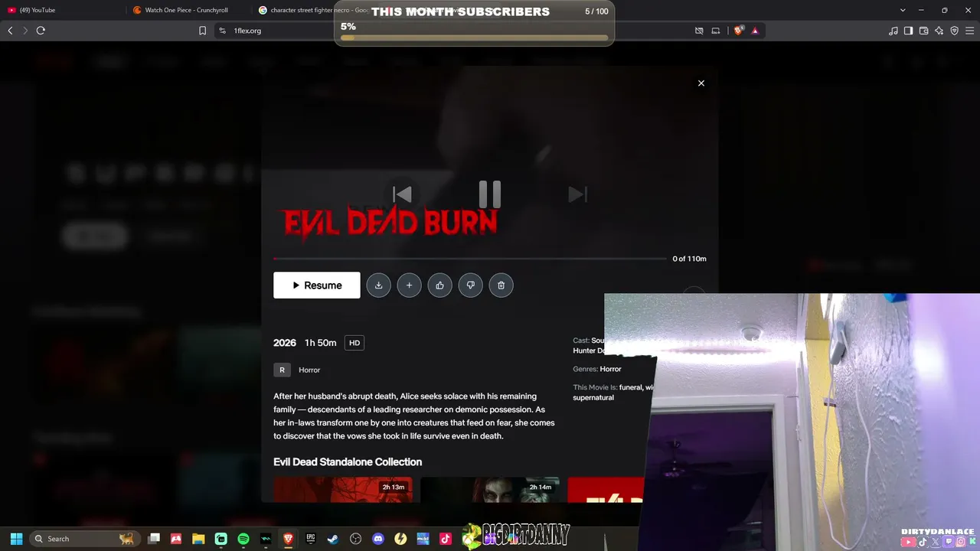Open File Explorer from the taskbar
980x551 pixels.
coord(198,539)
